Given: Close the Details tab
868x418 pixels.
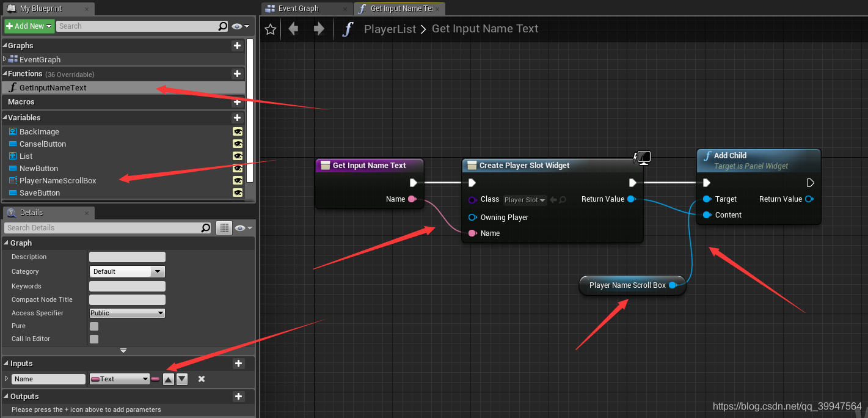Looking at the screenshot, I should point(87,213).
